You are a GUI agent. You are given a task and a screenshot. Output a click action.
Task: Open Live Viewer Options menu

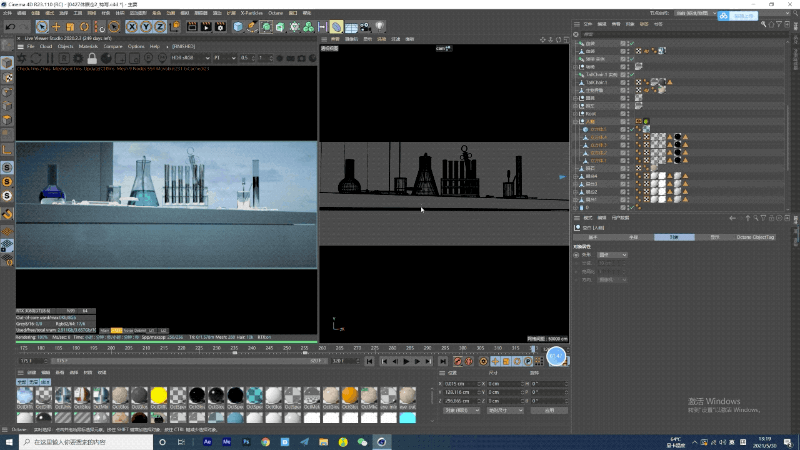pyautogui.click(x=136, y=46)
